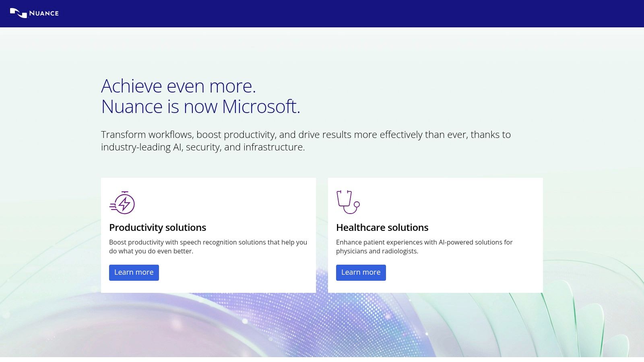644x362 pixels.
Task: Click the Nuance wordmark text in navigation bar
Action: [x=44, y=13]
